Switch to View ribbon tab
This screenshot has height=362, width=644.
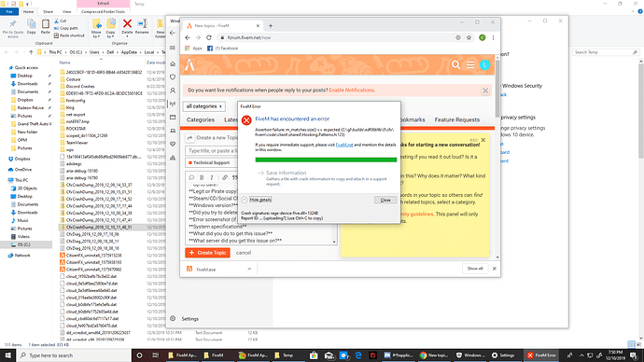66,11
